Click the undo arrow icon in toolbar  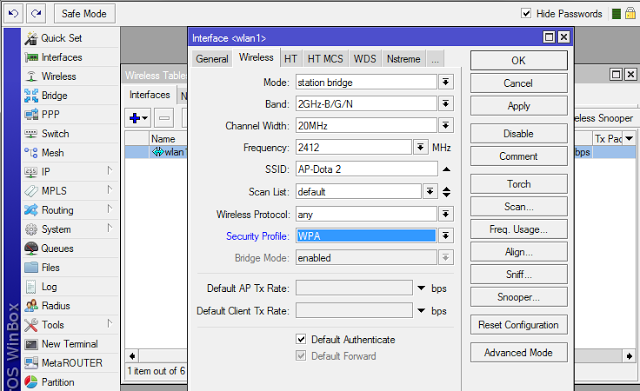click(14, 13)
